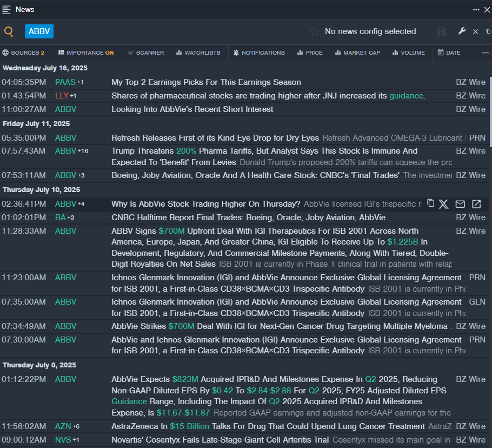Click the 07:30:00AM timestamp
492x448 pixels.
coord(24,340)
